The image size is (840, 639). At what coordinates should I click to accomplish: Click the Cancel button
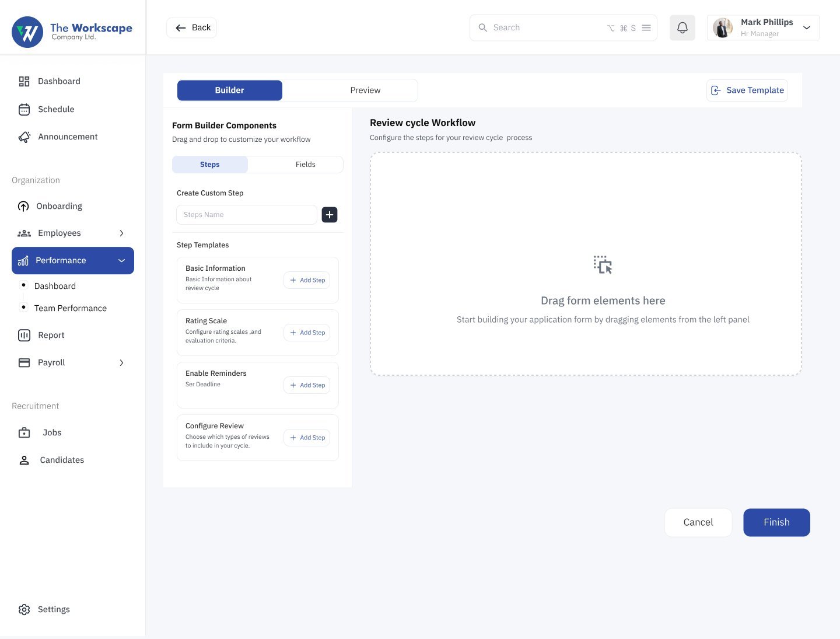[x=698, y=522]
